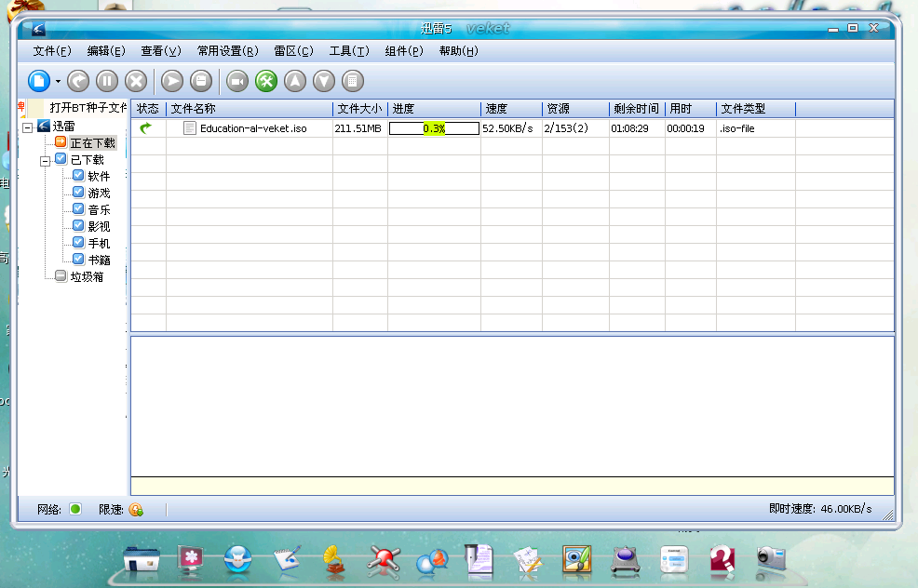Move the task down with the down-arrow button

coord(324,81)
